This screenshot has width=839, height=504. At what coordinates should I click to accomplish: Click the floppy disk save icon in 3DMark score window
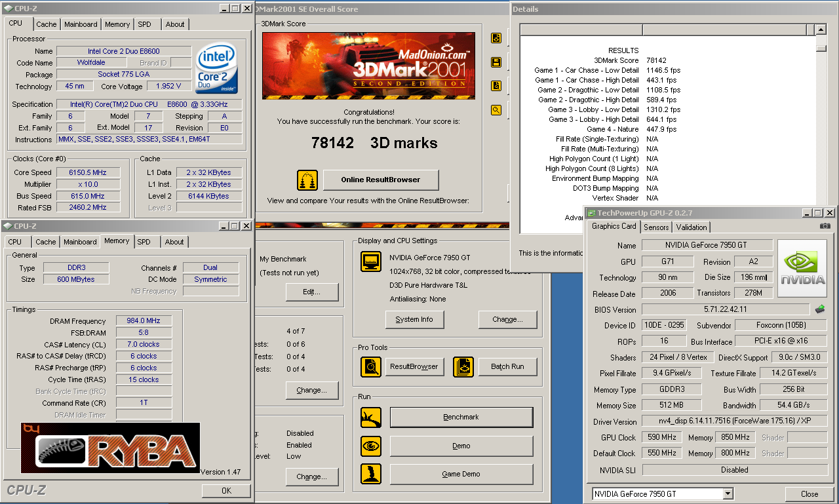[x=496, y=62]
